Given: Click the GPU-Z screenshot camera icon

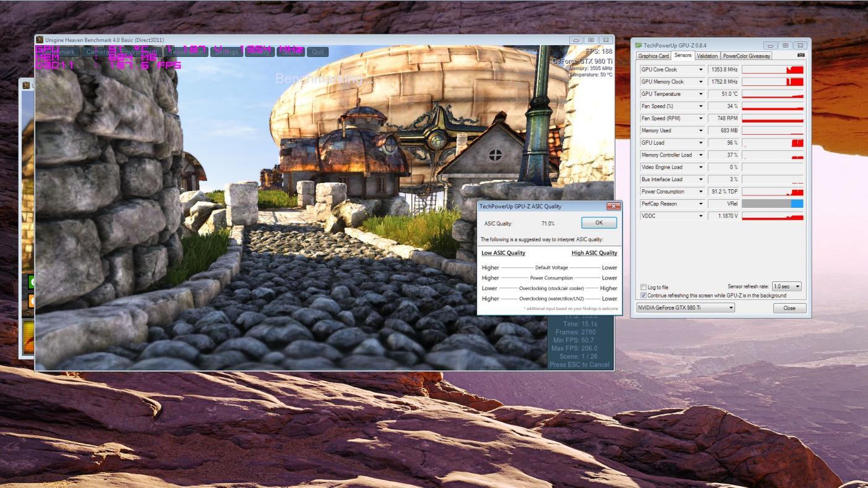Looking at the screenshot, I should pos(801,55).
